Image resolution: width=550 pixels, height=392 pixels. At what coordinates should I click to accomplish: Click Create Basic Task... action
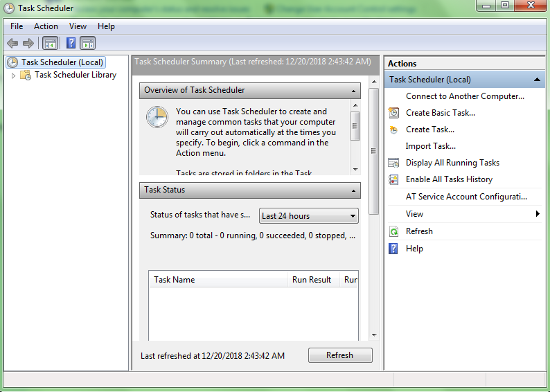[x=441, y=113]
